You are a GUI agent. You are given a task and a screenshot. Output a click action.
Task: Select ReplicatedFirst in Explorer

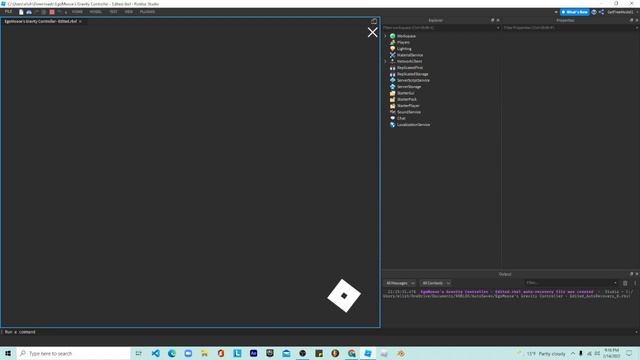410,68
